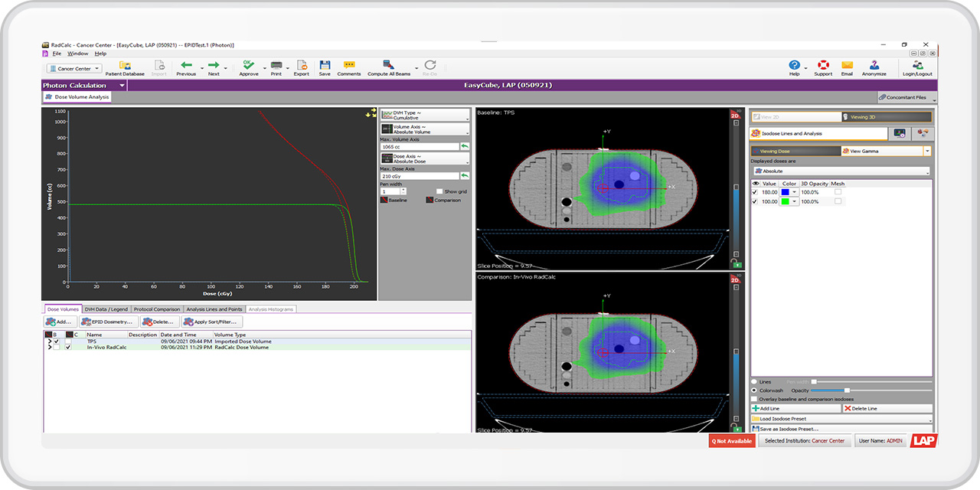Click the Add Line button
This screenshot has width=980, height=490.
[x=795, y=409]
